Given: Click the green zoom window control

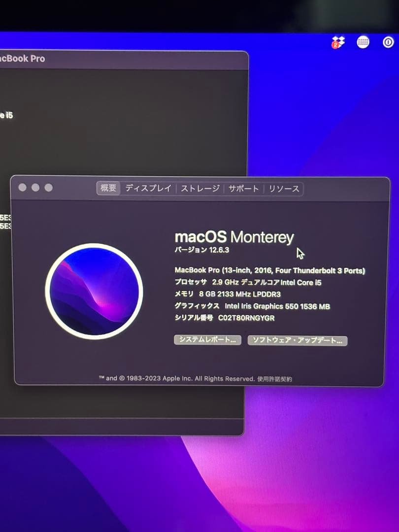Looking at the screenshot, I should click(48, 188).
